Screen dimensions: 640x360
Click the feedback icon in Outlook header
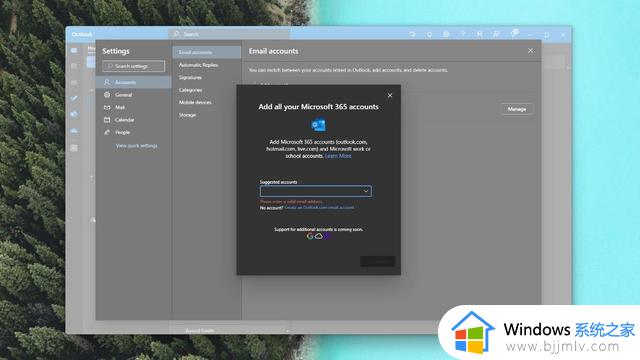[496, 34]
